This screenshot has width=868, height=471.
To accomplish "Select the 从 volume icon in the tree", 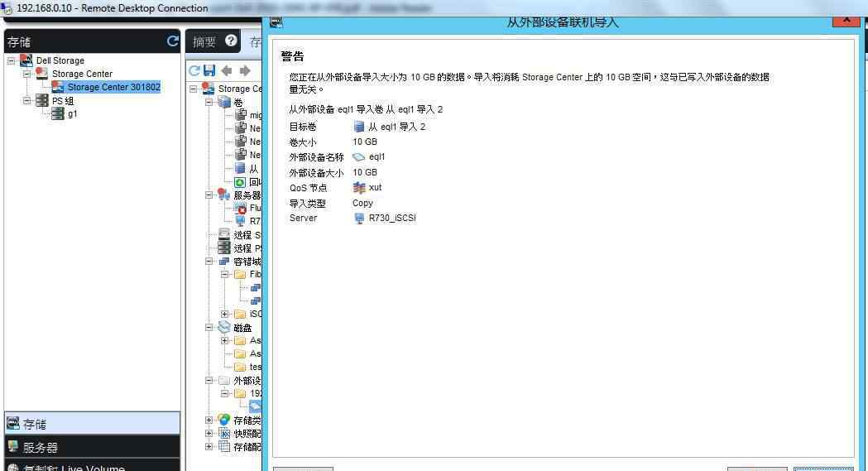I will click(240, 168).
